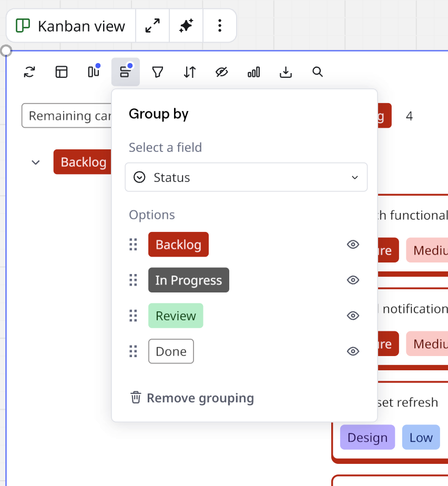Click the AI sparkle icon
This screenshot has width=448, height=486.
click(186, 26)
